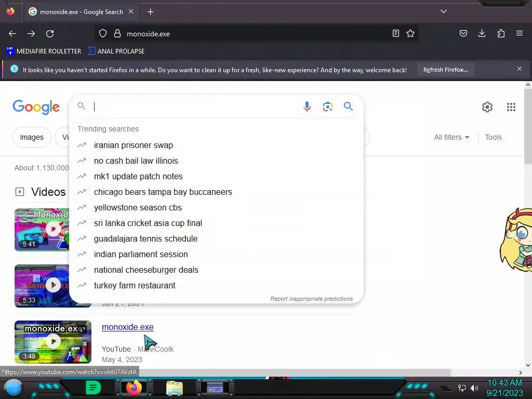Screen dimensions: 532x399
Task: Open the Firefox downloads panel
Action: (x=482, y=33)
